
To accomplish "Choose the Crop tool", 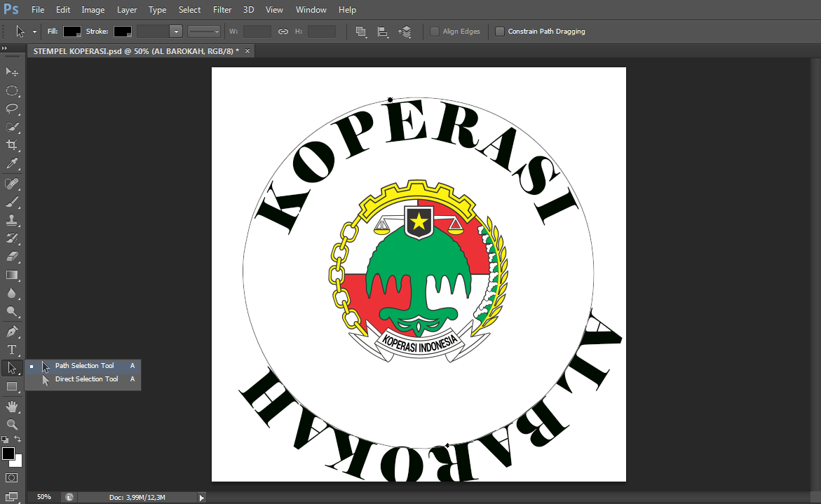I will 11,145.
